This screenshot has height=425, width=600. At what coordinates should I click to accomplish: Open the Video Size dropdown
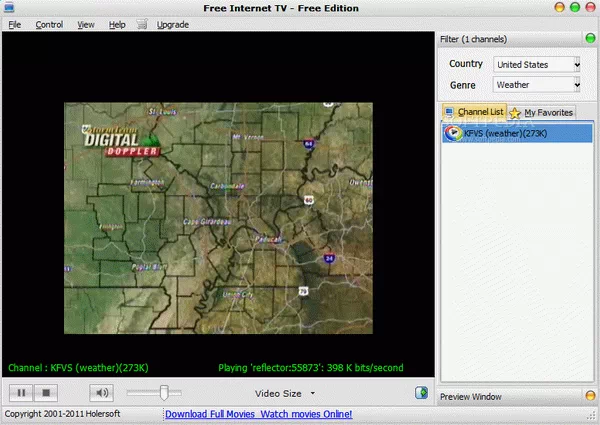click(285, 393)
